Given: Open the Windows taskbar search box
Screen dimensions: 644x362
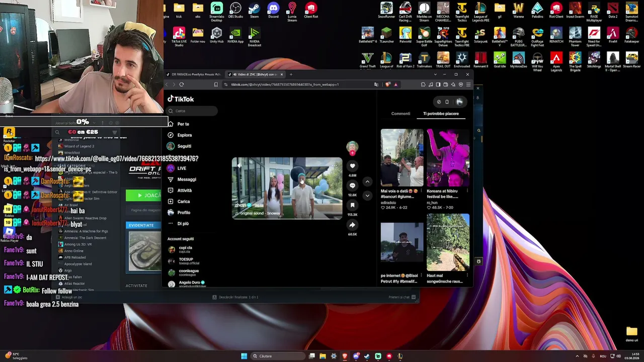Looking at the screenshot, I should [x=278, y=356].
